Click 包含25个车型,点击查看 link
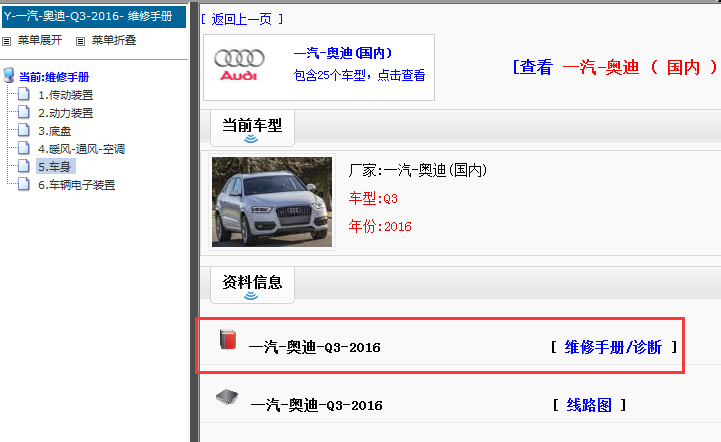The image size is (721, 442). pos(360,75)
